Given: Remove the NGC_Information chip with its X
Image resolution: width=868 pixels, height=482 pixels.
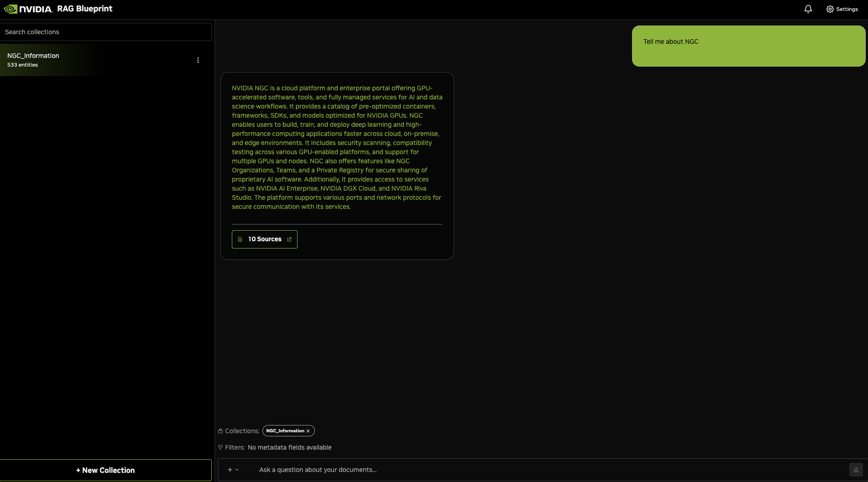Looking at the screenshot, I should [x=308, y=431].
